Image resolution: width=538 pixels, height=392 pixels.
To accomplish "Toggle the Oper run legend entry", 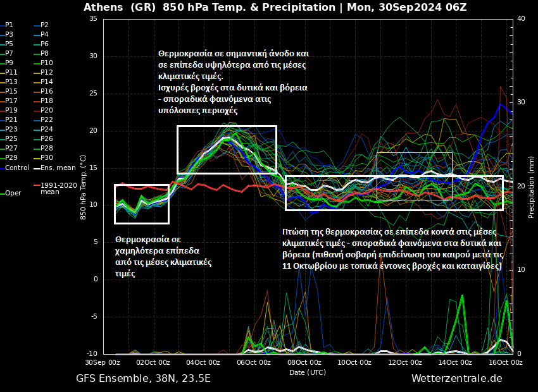I will [13, 193].
